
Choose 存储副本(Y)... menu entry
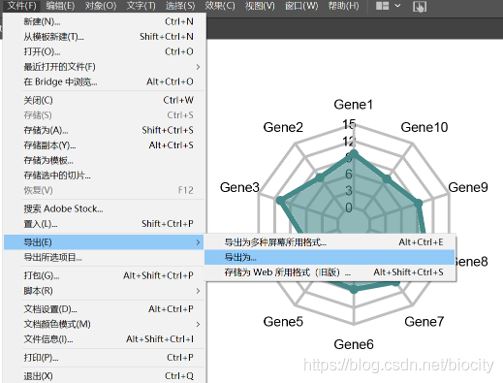[105, 145]
